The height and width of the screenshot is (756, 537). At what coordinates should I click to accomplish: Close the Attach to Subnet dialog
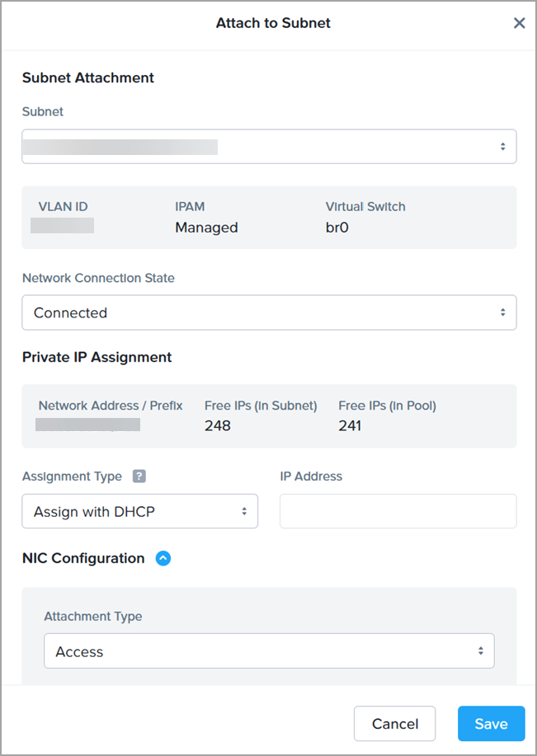tap(519, 23)
